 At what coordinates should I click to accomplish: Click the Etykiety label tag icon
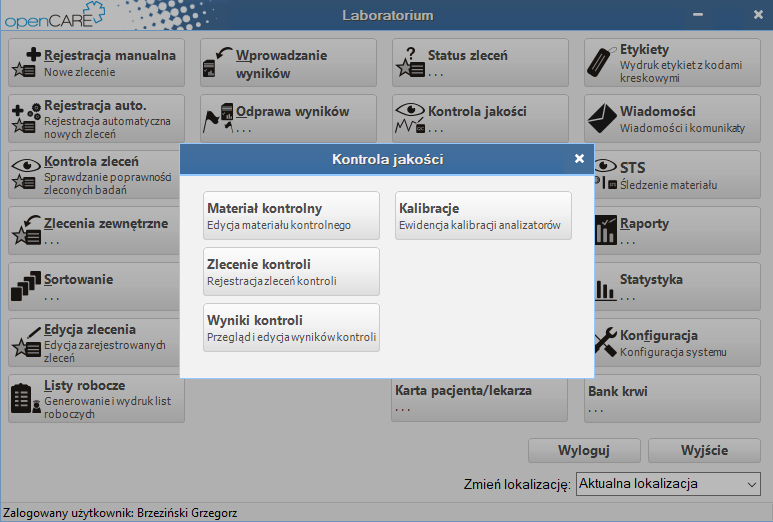(x=601, y=62)
